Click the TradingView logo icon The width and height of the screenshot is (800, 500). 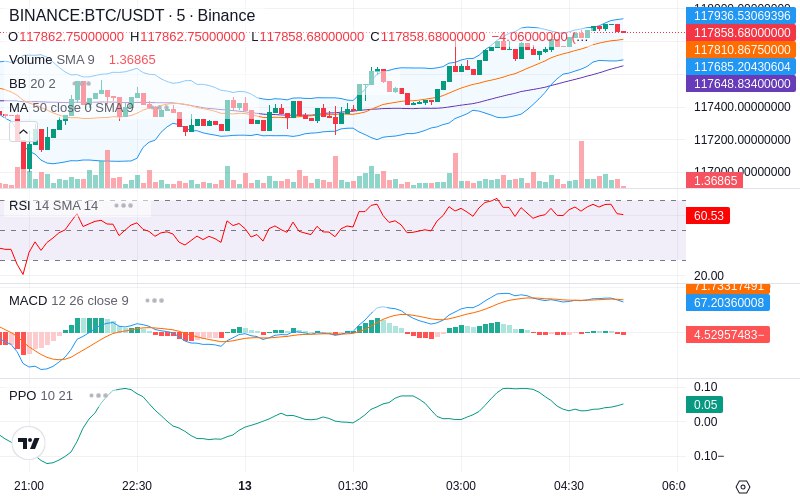[x=29, y=443]
